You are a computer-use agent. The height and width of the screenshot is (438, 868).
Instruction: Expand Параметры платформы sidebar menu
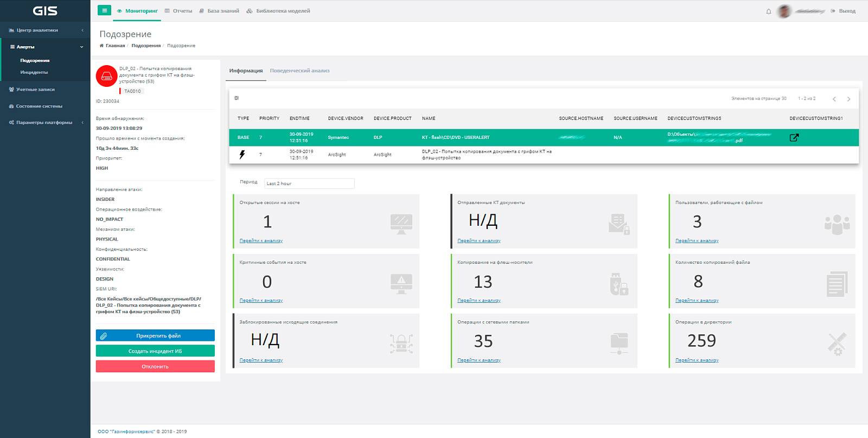pyautogui.click(x=45, y=122)
